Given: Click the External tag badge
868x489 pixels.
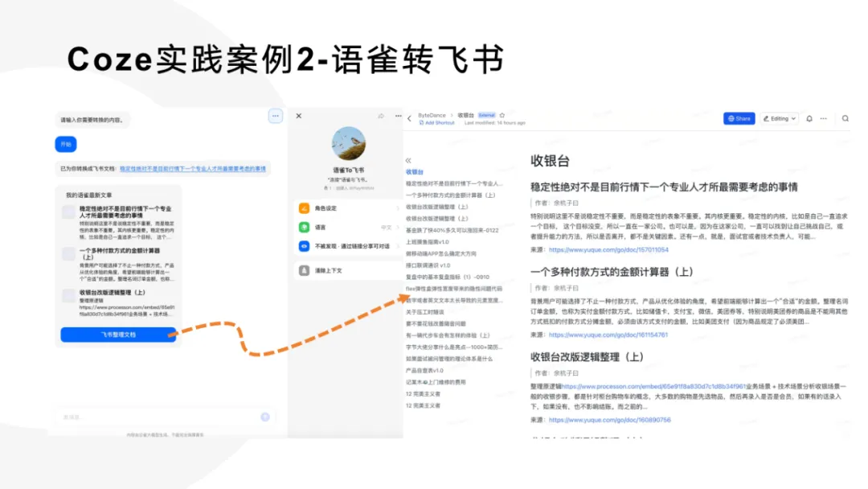Looking at the screenshot, I should click(486, 115).
